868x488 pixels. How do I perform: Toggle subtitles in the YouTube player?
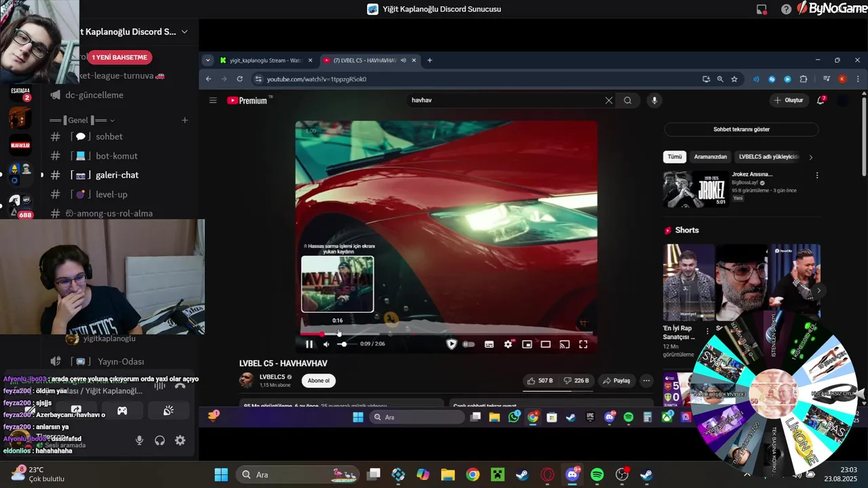489,344
